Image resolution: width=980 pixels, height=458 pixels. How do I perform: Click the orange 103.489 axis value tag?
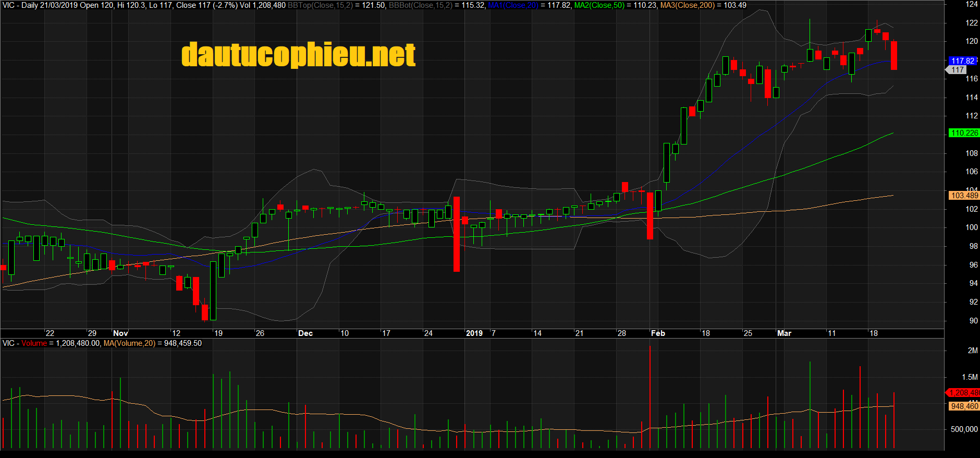tap(964, 196)
